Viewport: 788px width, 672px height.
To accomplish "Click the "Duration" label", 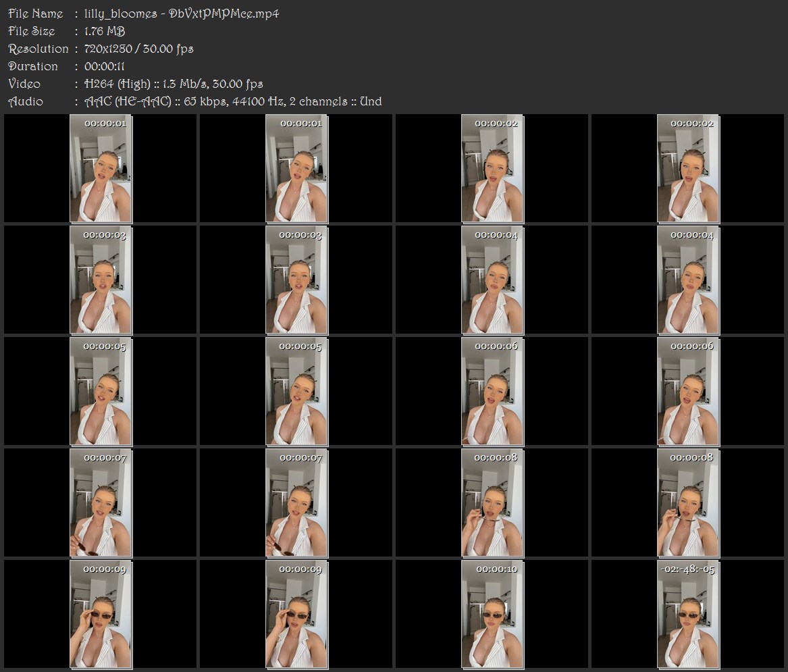I will click(32, 66).
